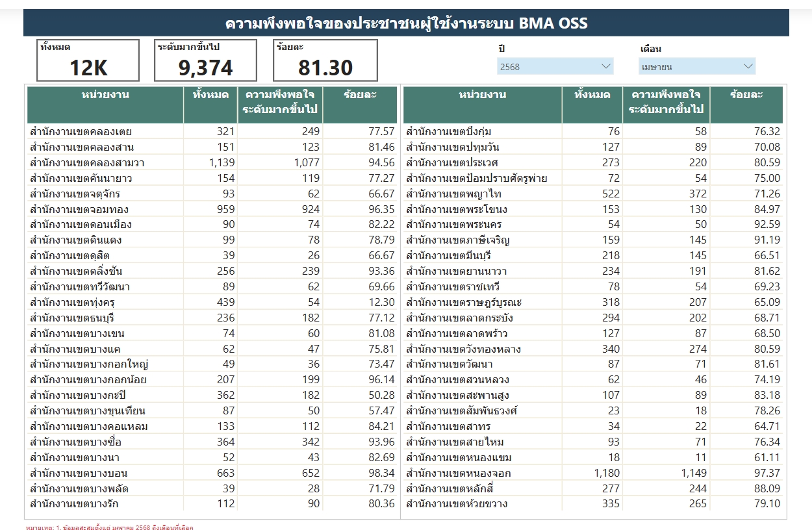Select the row สำนักงานเขตคันนายาว
The height and width of the screenshot is (530, 812).
[x=212, y=178]
